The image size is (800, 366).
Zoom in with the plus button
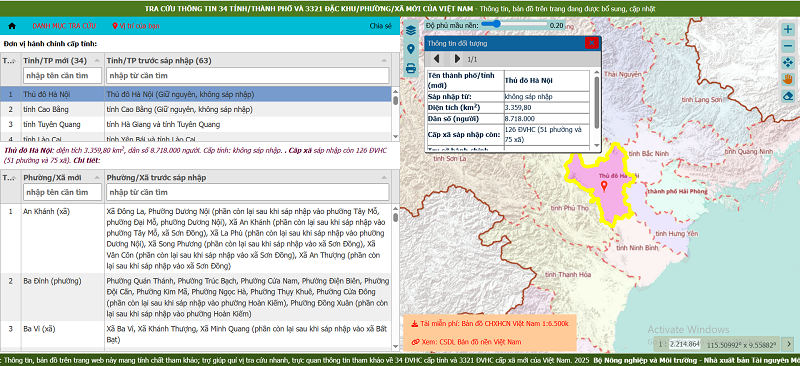788,29
